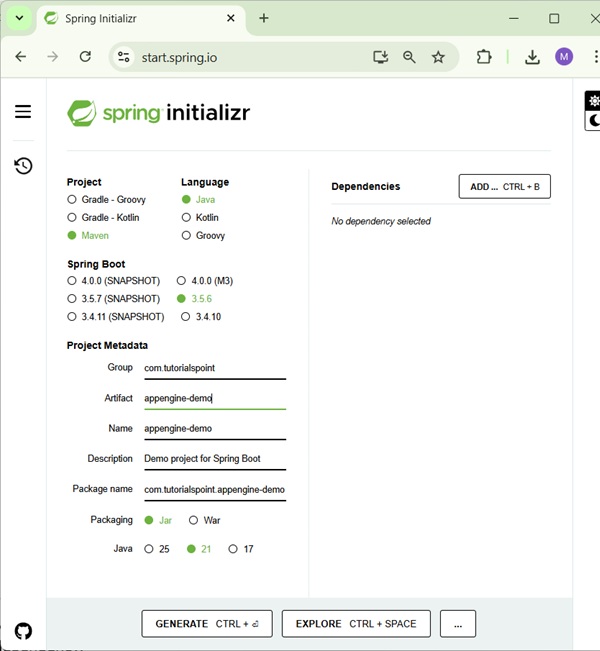Open the project history icon
This screenshot has height=651, width=600.
pos(23,166)
